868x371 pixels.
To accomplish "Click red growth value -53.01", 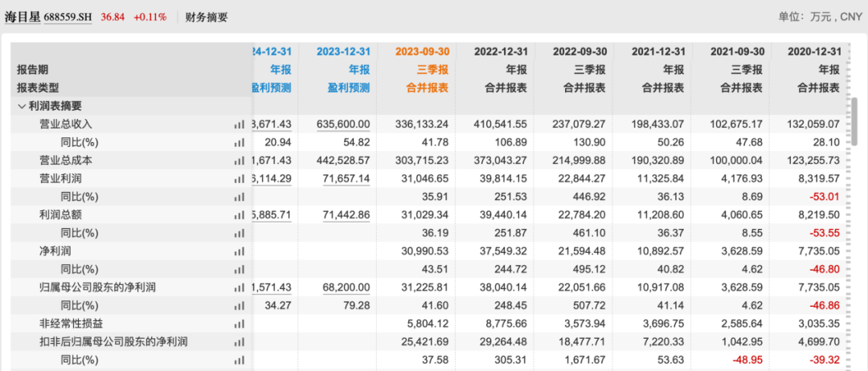I will point(826,197).
